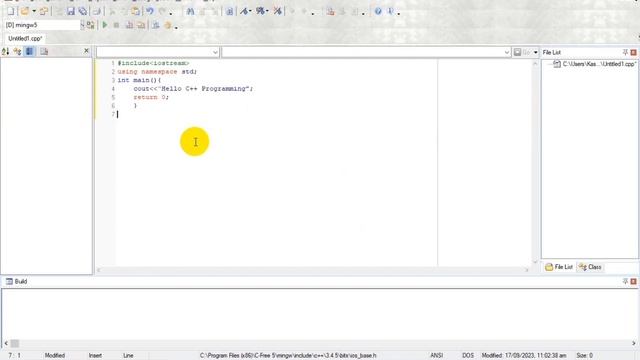Viewport: 640px width, 360px height.
Task: Click the percent comment toolbar icon
Action: 261,11
